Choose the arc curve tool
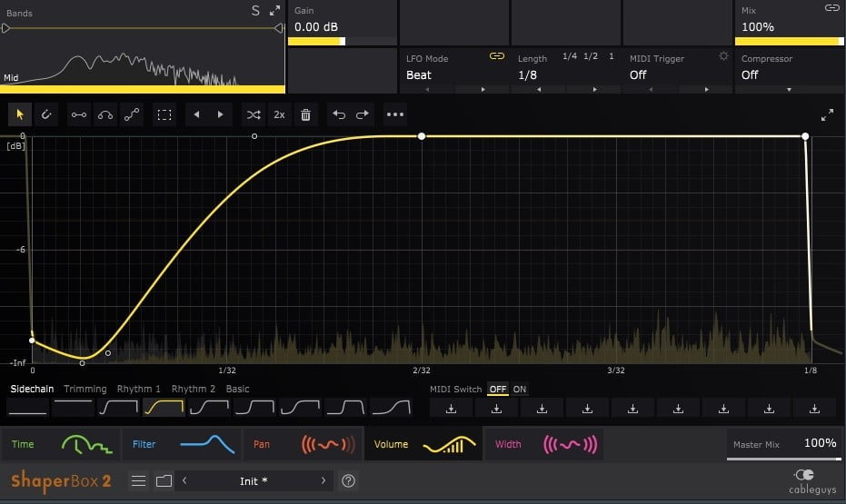Image resolution: width=846 pixels, height=504 pixels. point(105,114)
